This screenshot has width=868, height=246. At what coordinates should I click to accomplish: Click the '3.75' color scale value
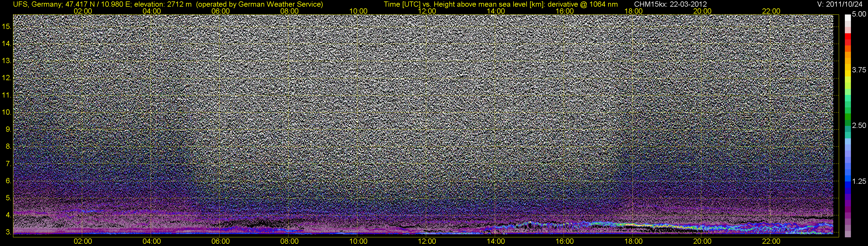pyautogui.click(x=858, y=70)
